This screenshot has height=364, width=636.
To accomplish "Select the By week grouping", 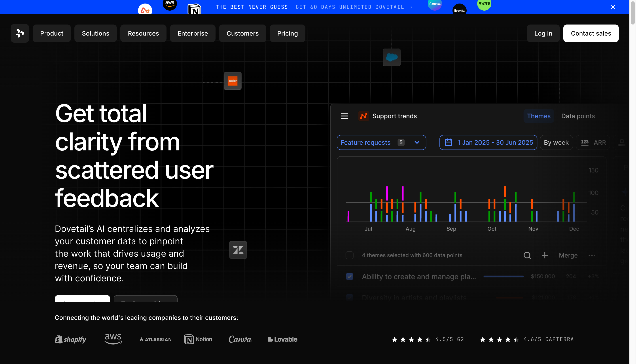I will [556, 142].
